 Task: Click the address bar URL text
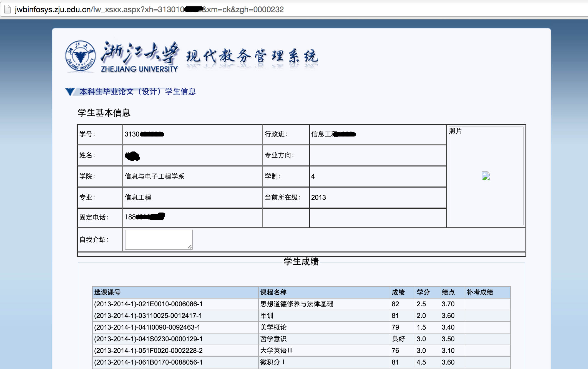[x=149, y=9]
